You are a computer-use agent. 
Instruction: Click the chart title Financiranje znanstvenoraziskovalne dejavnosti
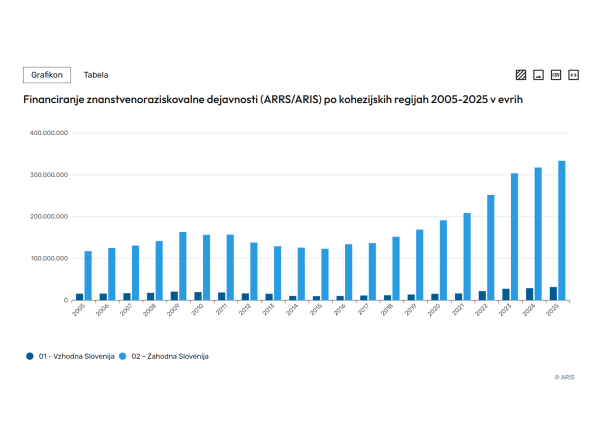[273, 99]
